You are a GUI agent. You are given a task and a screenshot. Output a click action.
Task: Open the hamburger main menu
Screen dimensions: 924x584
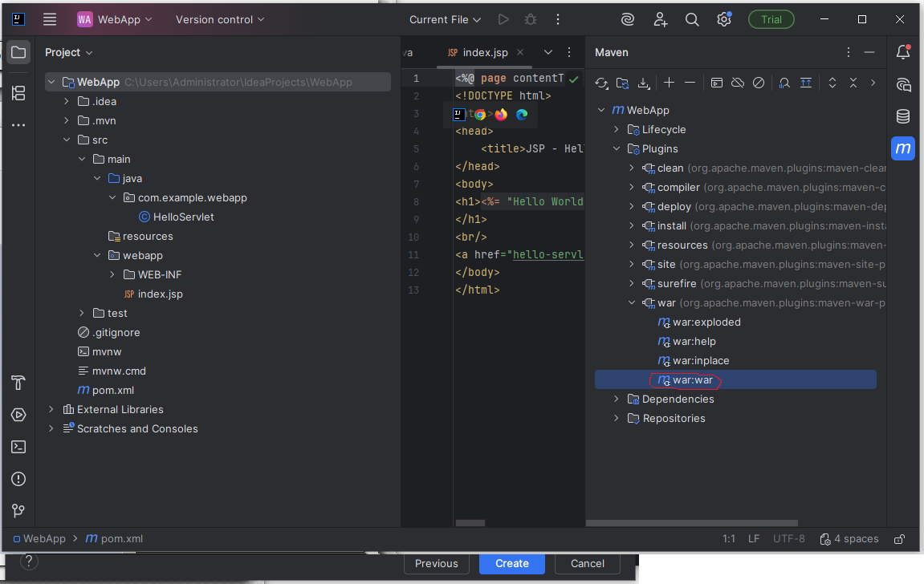50,19
